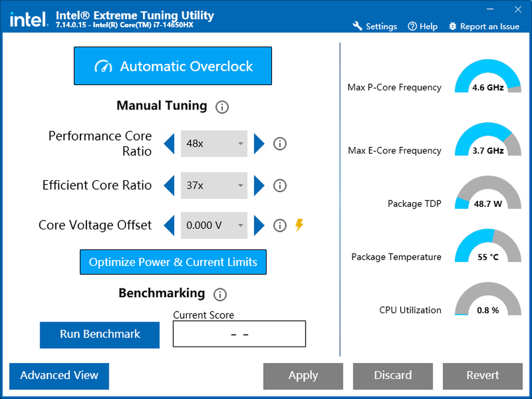Viewport: 532px width, 399px height.
Task: Run the benchmark test
Action: tap(100, 335)
